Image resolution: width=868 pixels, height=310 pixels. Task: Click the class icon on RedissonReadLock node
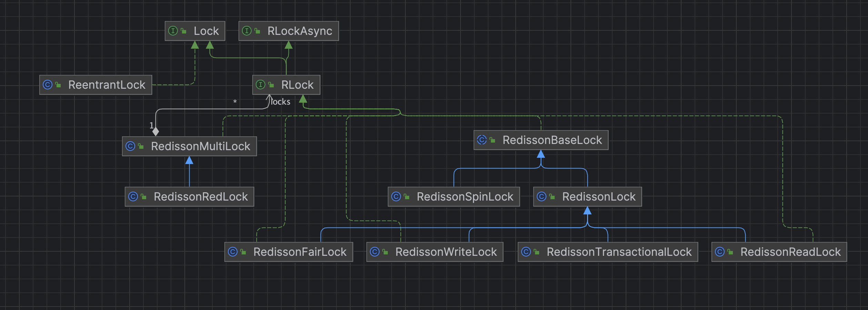pyautogui.click(x=720, y=252)
